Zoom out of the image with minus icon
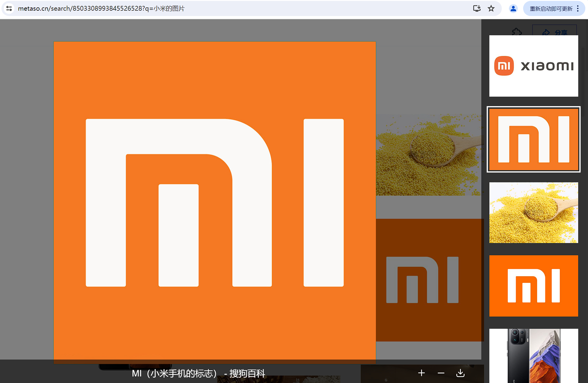 pos(441,373)
